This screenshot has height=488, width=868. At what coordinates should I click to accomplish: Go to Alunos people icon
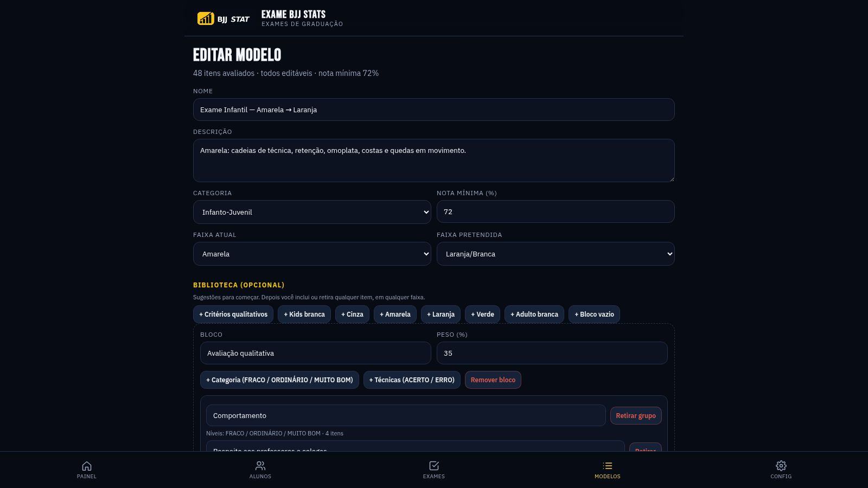[260, 466]
